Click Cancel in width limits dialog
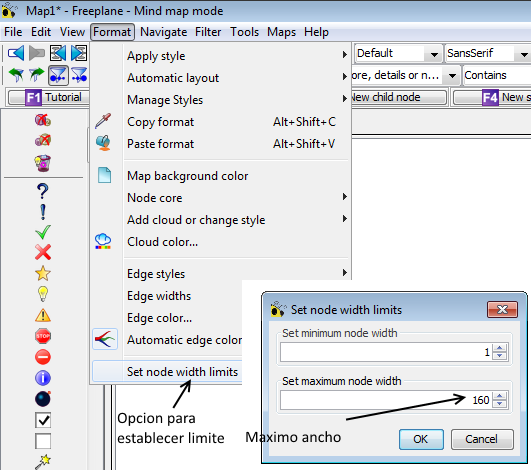 pos(482,439)
